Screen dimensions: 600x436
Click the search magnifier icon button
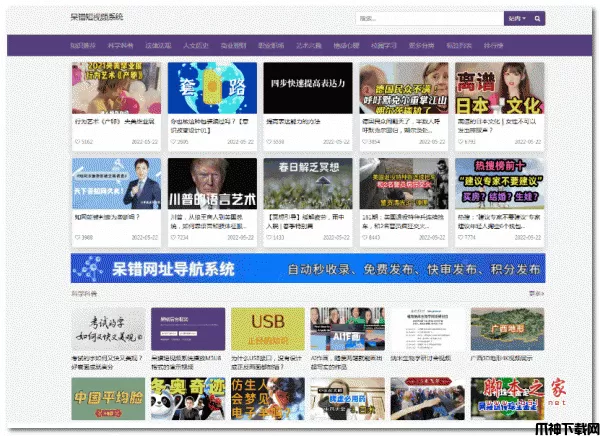click(x=537, y=18)
